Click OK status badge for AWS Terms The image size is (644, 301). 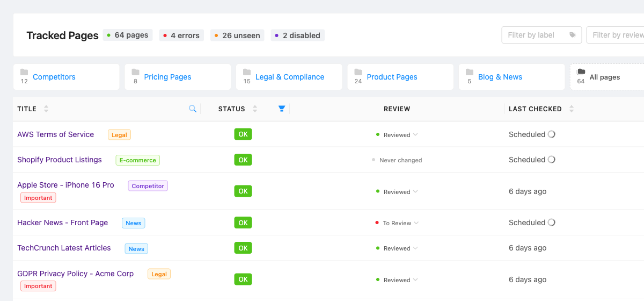(243, 134)
